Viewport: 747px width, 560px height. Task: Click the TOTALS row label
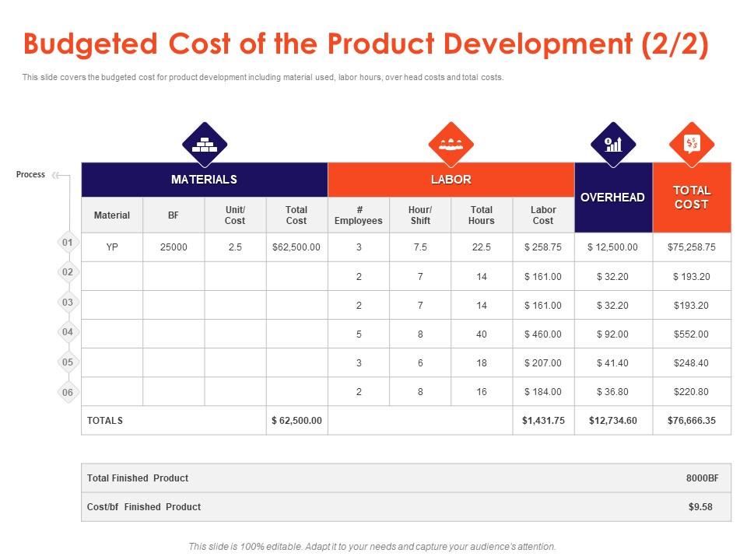pos(105,421)
